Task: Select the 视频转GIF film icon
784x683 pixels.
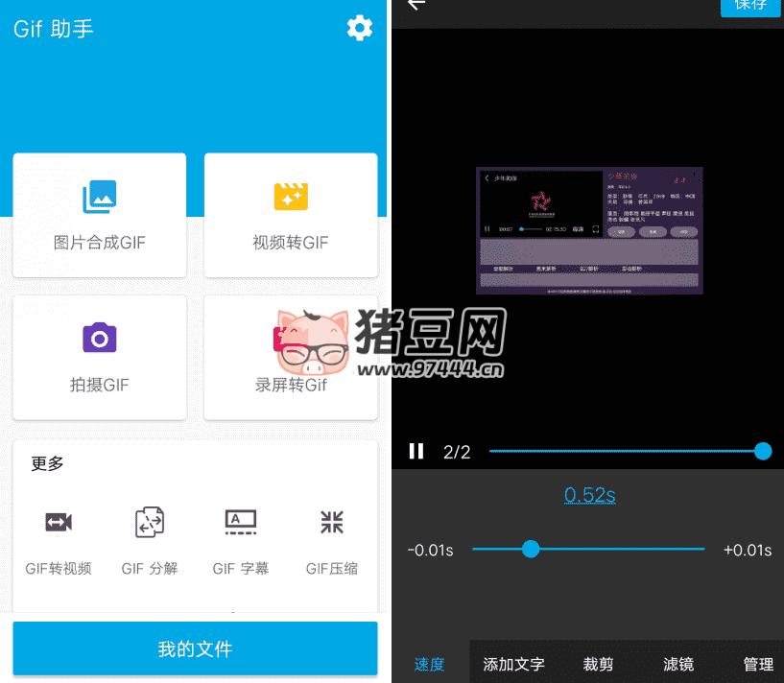Action: tap(291, 197)
